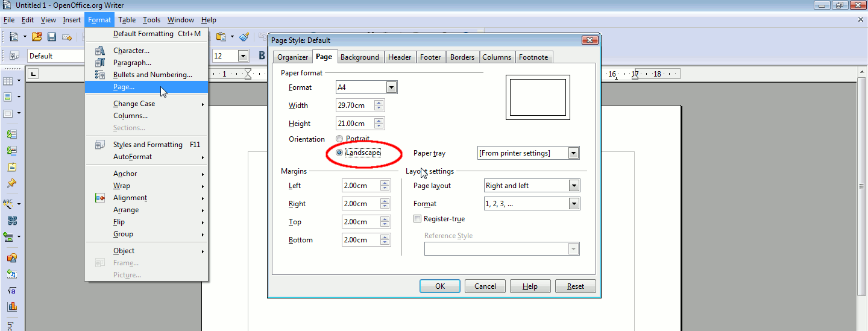Click the Insert Chart icon in sidebar

pos(11,306)
